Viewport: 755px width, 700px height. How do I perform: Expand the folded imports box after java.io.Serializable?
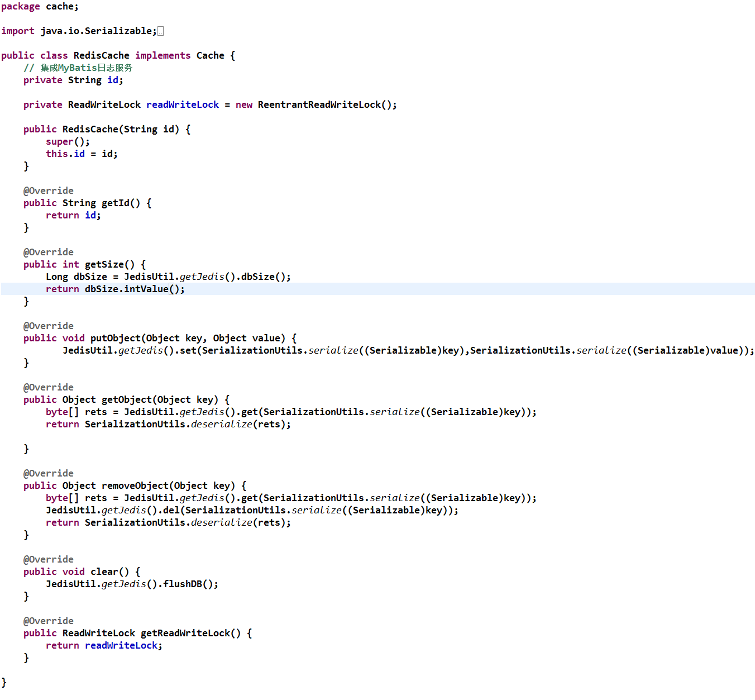pos(160,31)
